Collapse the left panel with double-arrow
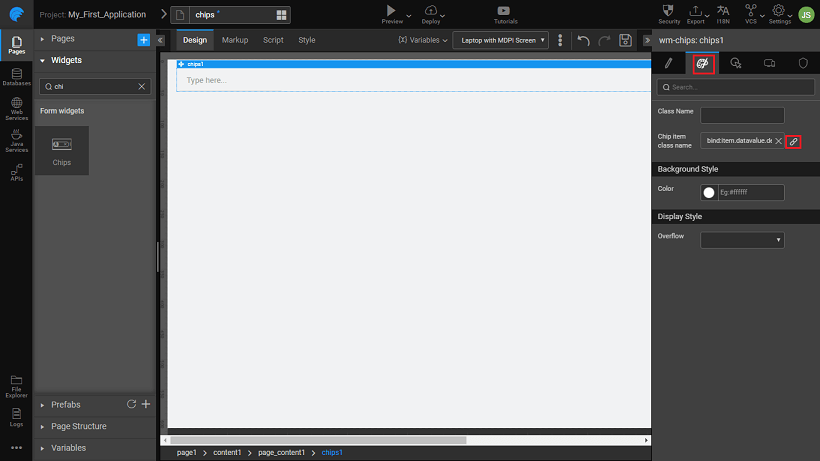This screenshot has height=461, width=820. (x=161, y=40)
